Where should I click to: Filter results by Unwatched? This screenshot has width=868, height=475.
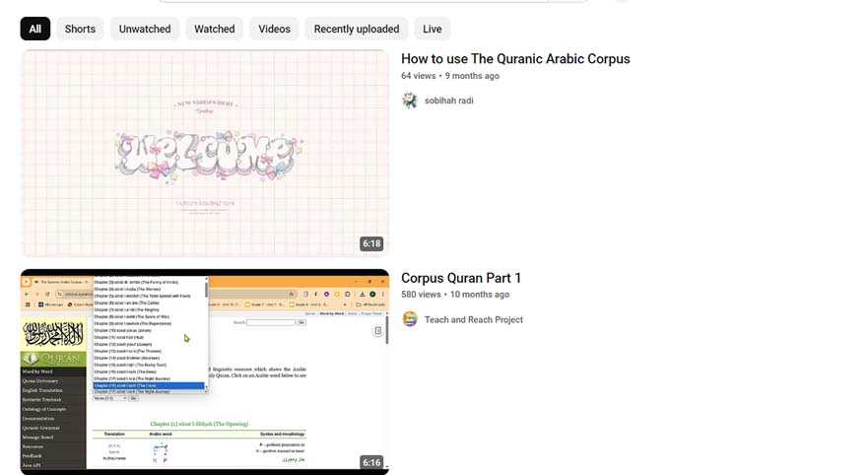(145, 29)
